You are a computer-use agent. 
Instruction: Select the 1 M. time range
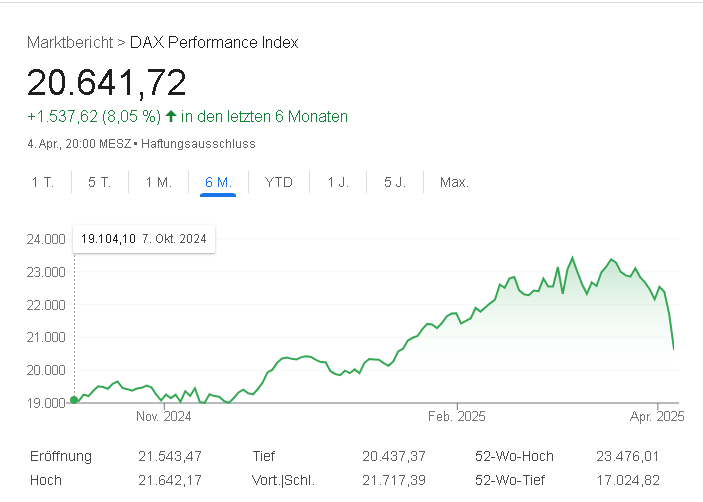tap(158, 182)
